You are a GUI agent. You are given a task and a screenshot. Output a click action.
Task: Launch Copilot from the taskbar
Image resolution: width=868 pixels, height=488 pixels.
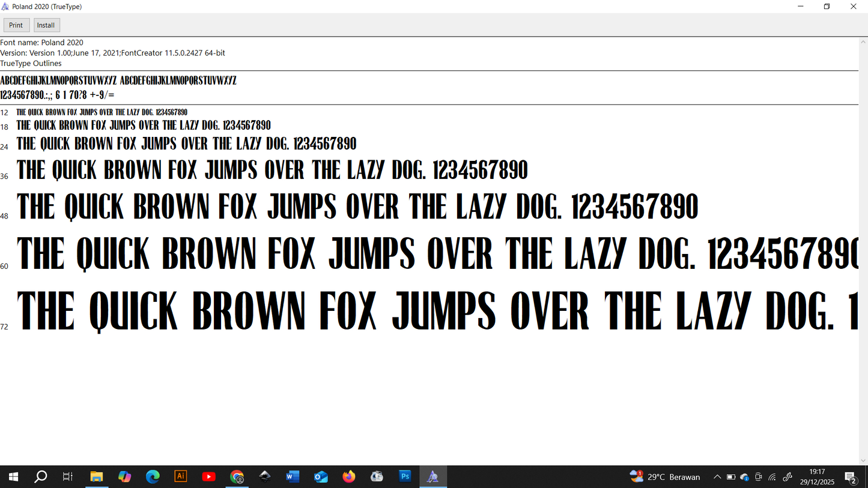124,477
